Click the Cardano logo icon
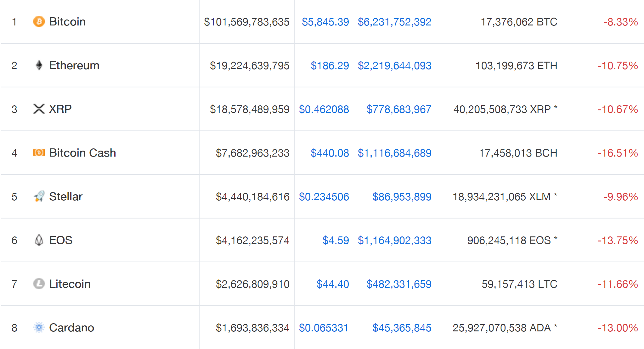The image size is (644, 349). tap(39, 327)
